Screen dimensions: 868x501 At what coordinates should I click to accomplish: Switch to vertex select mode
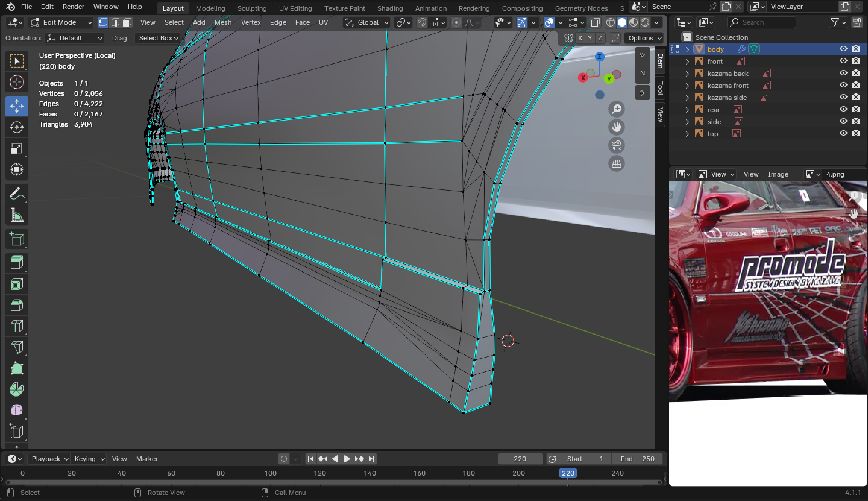pos(103,22)
